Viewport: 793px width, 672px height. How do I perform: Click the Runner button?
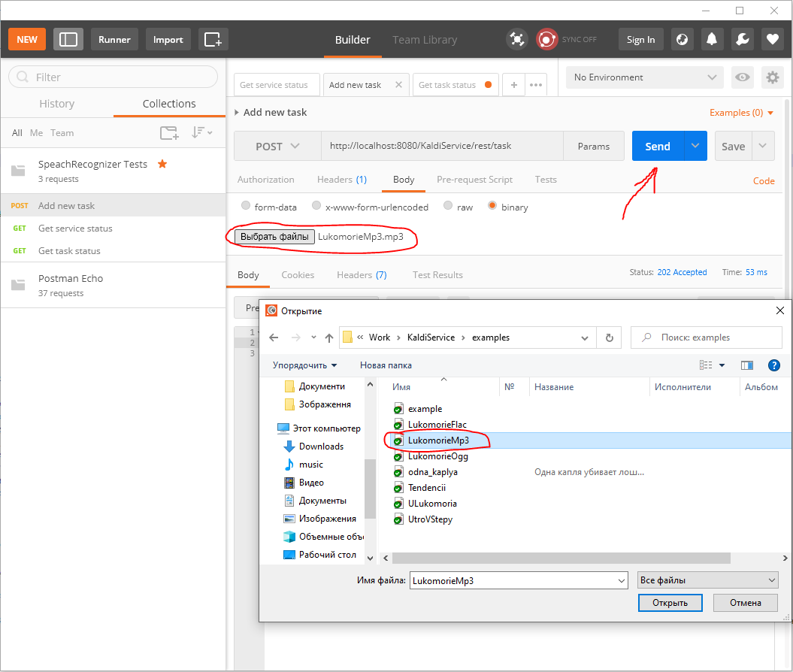[114, 39]
